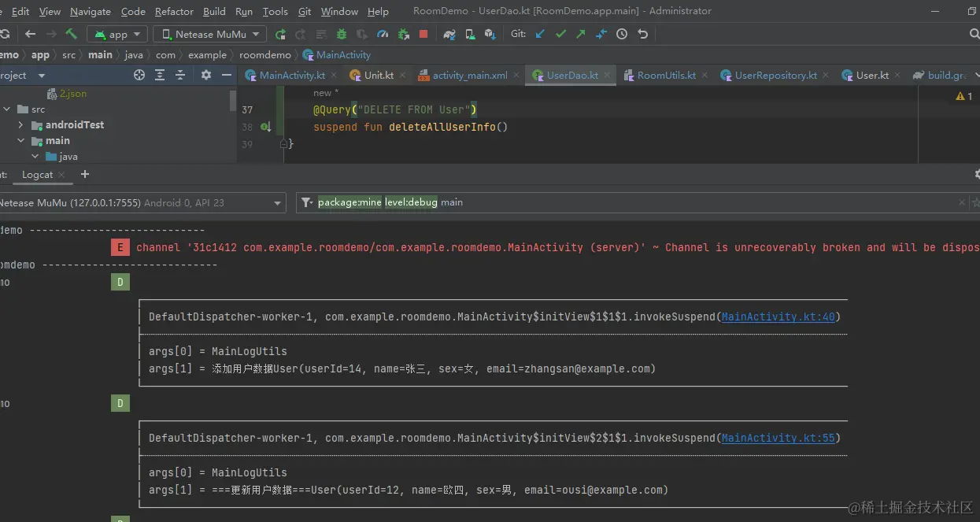The image size is (980, 522).
Task: Click the green hammer Make Project icon
Action: pyautogui.click(x=72, y=34)
